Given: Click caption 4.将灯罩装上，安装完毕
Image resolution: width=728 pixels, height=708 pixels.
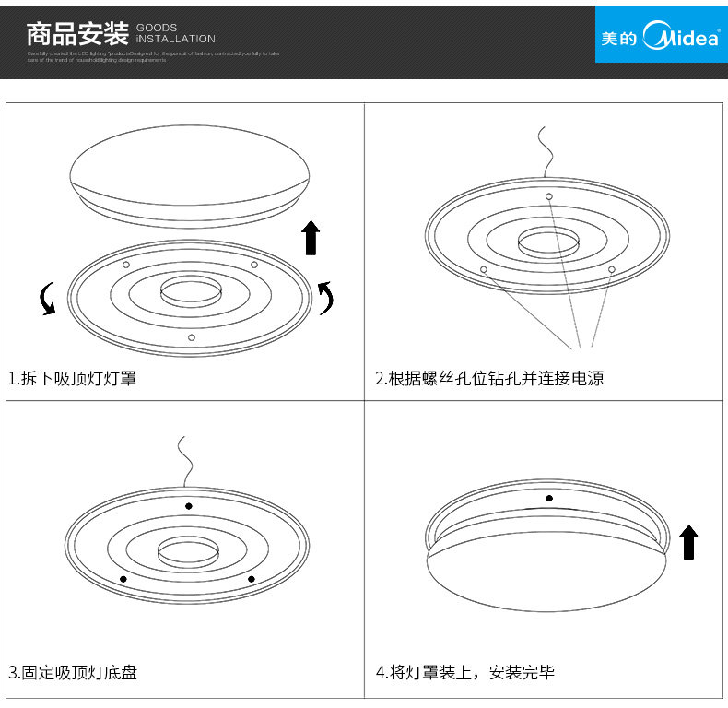Looking at the screenshot, I should tap(465, 672).
